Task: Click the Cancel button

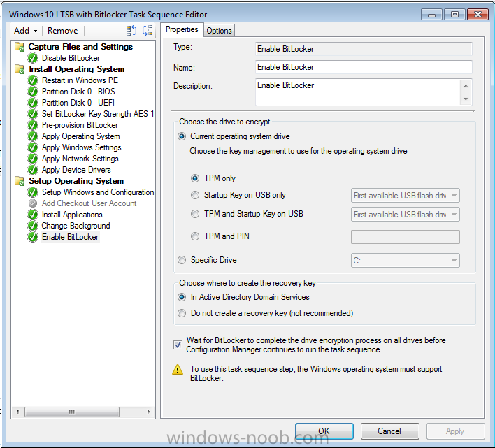Action: pos(389,431)
